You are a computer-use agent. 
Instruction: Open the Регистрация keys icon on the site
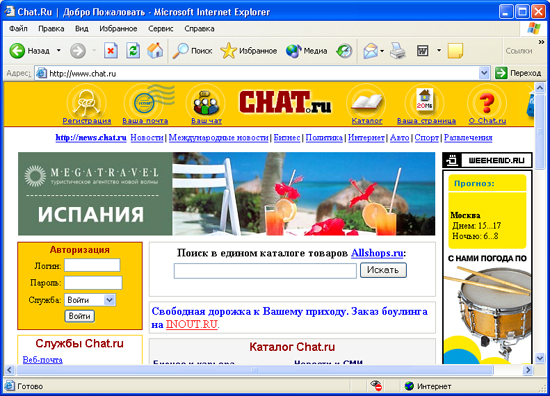86,103
